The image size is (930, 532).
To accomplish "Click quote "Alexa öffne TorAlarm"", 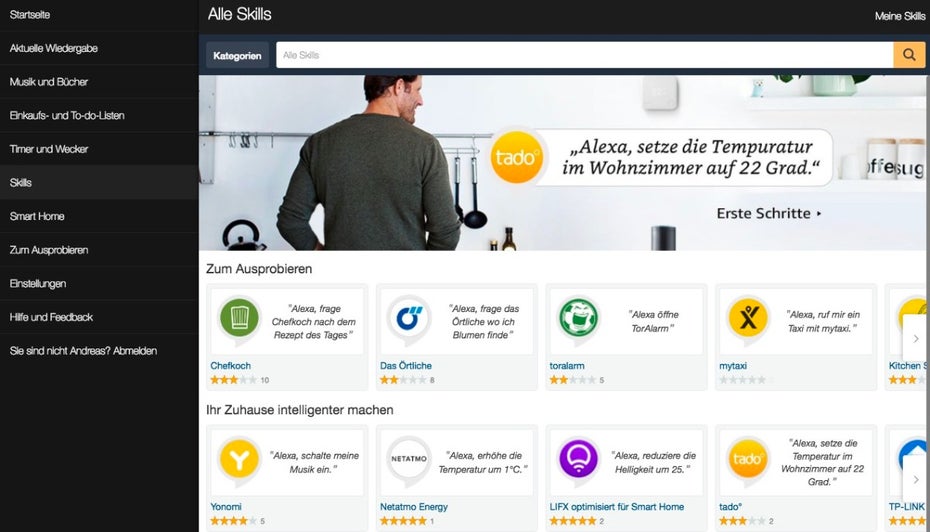I will click(653, 321).
